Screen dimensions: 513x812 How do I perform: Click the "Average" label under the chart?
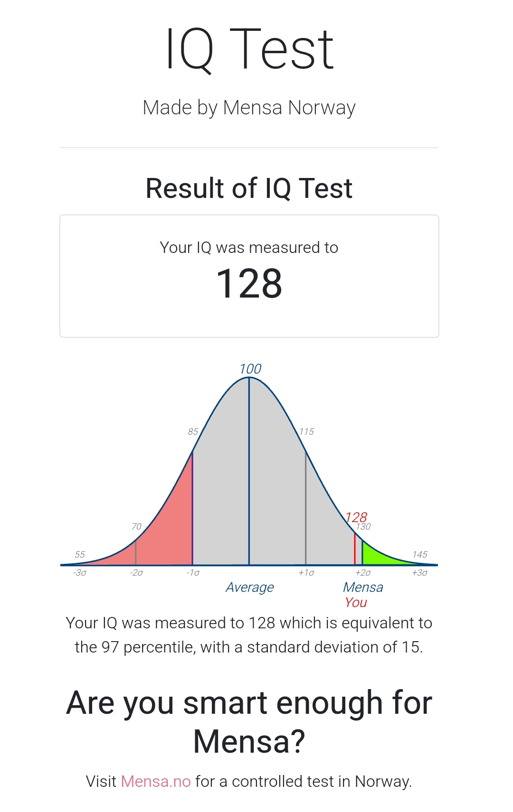tap(250, 588)
